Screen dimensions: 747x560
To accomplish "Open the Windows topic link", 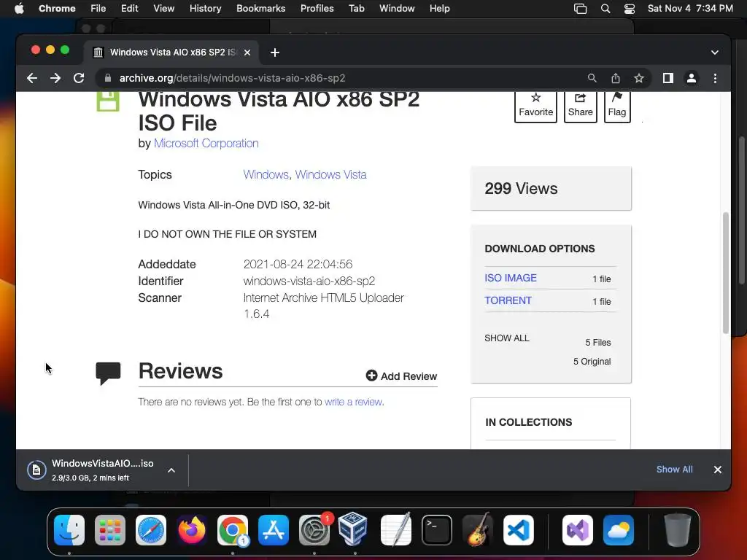I will click(266, 175).
